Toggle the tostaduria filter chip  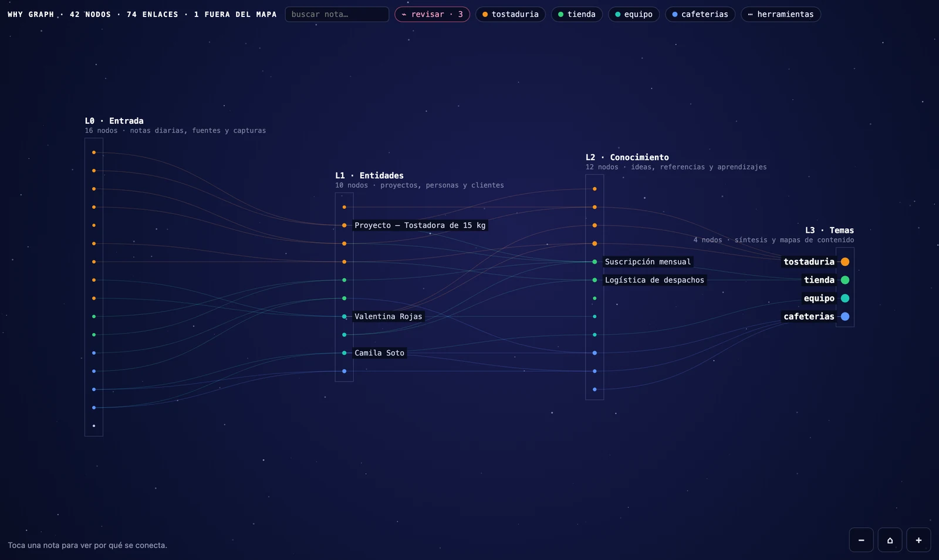click(510, 14)
